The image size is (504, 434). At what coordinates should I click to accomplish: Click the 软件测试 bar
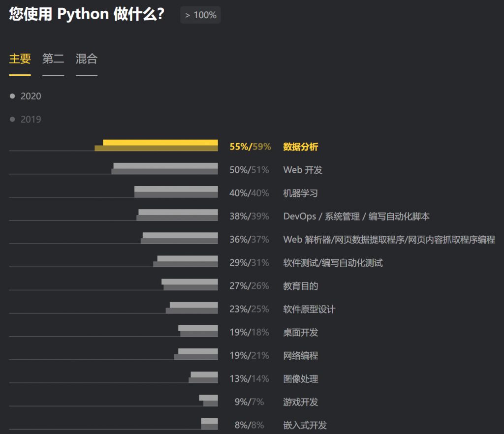coord(186,261)
